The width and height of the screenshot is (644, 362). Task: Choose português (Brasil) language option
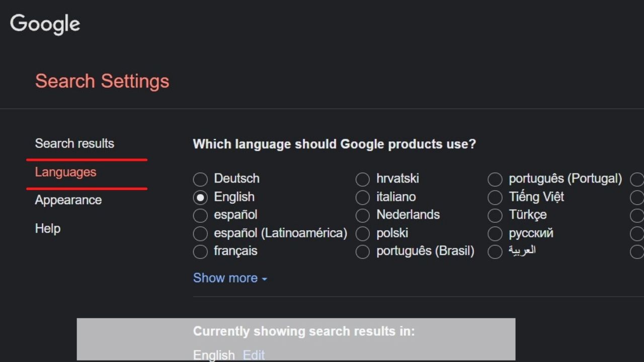[363, 252]
